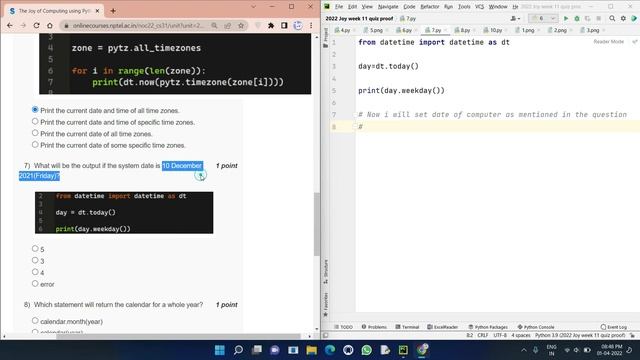Click UTF-8 encoding in status bar
640x360 pixels.
[500, 335]
